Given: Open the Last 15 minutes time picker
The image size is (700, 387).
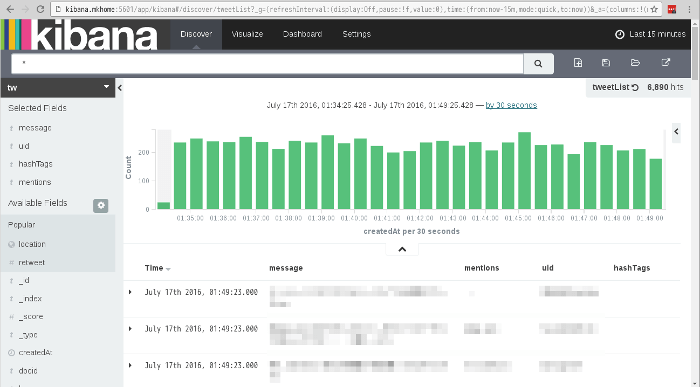Looking at the screenshot, I should pyautogui.click(x=650, y=34).
